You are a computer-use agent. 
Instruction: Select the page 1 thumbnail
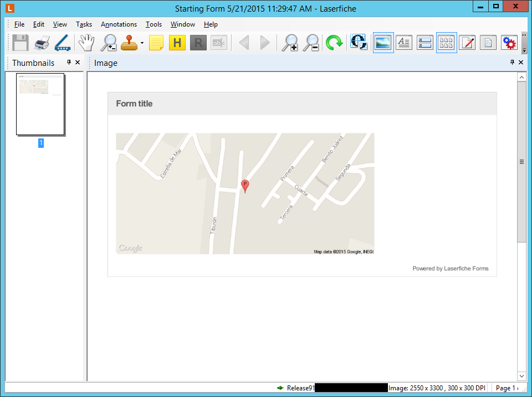coord(40,104)
